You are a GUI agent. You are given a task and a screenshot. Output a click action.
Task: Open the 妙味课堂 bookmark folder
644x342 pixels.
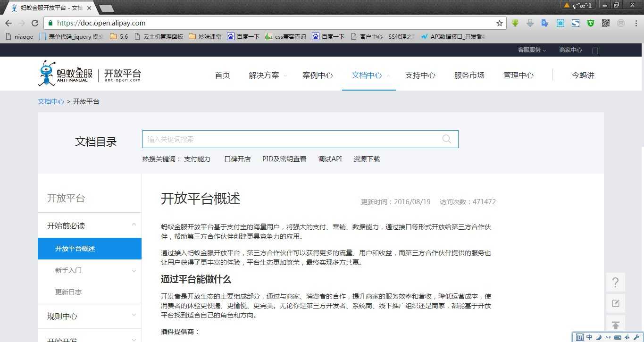click(x=205, y=36)
